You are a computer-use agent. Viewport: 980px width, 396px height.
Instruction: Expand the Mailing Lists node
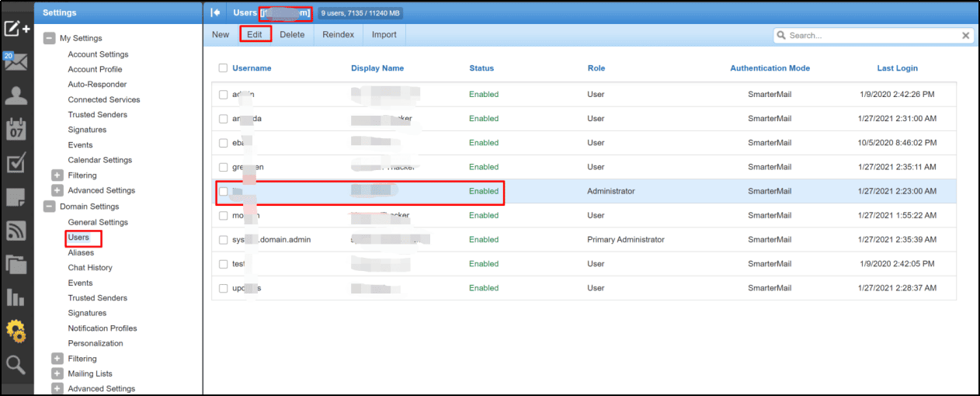[57, 373]
